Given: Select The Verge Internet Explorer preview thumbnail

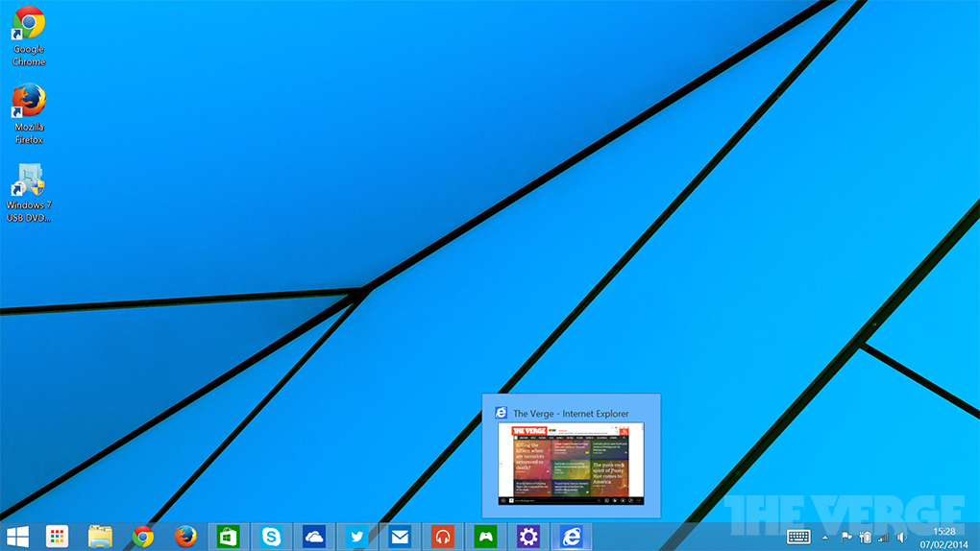Looking at the screenshot, I should tap(571, 463).
